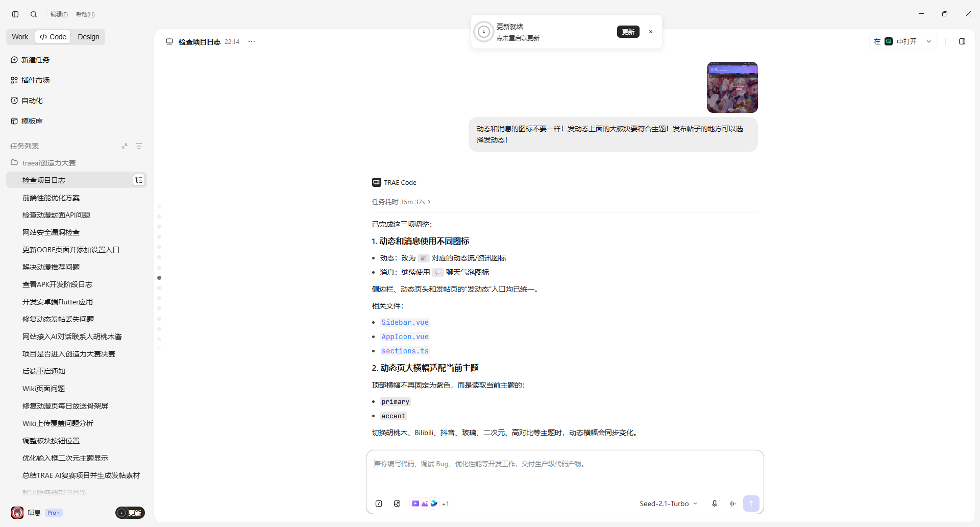This screenshot has width=980, height=527.
Task: Select the 修复动漫页每日放送骨架屏 task
Action: [77, 406]
